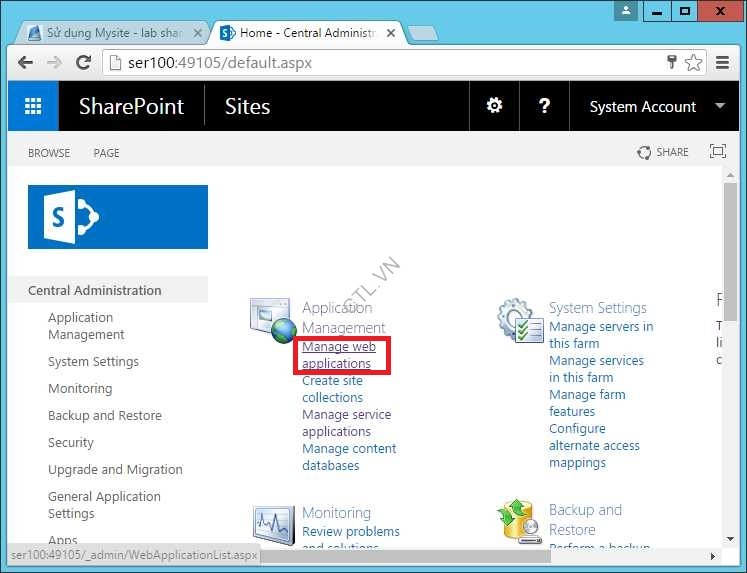Screen dimensions: 747x573
Task: Click the help question mark icon
Action: click(544, 105)
